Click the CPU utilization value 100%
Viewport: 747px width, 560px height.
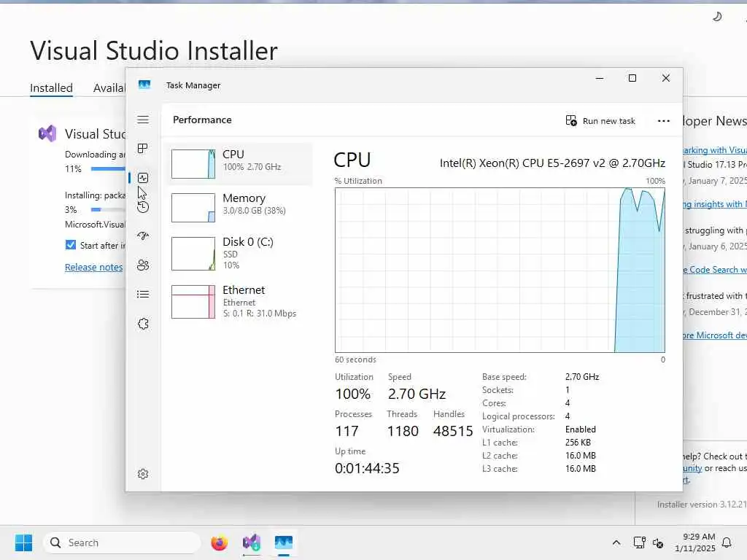pos(352,394)
